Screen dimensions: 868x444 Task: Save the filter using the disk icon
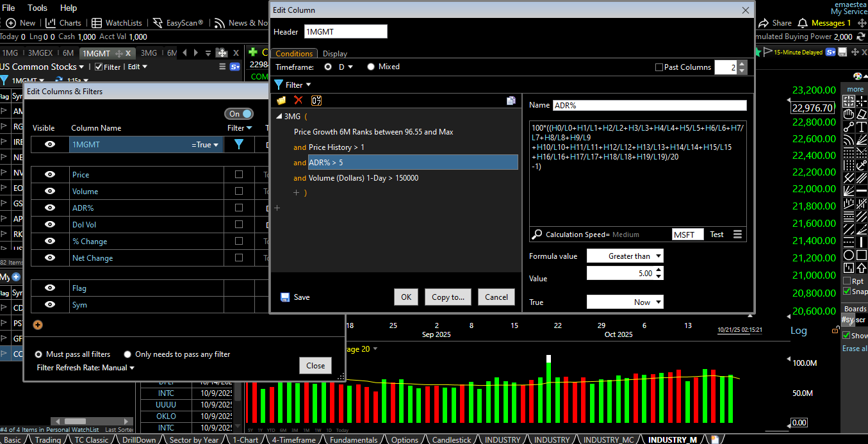click(x=284, y=297)
